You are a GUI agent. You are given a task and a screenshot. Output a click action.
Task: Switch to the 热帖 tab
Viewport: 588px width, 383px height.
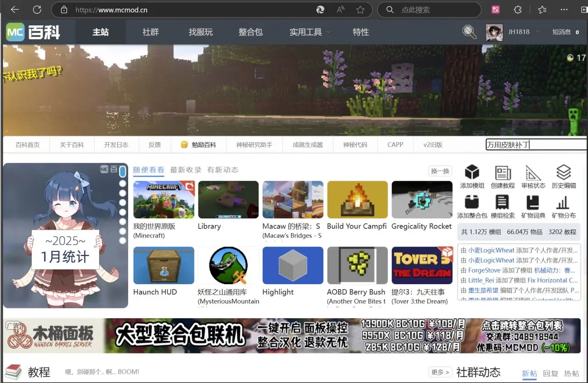571,373
